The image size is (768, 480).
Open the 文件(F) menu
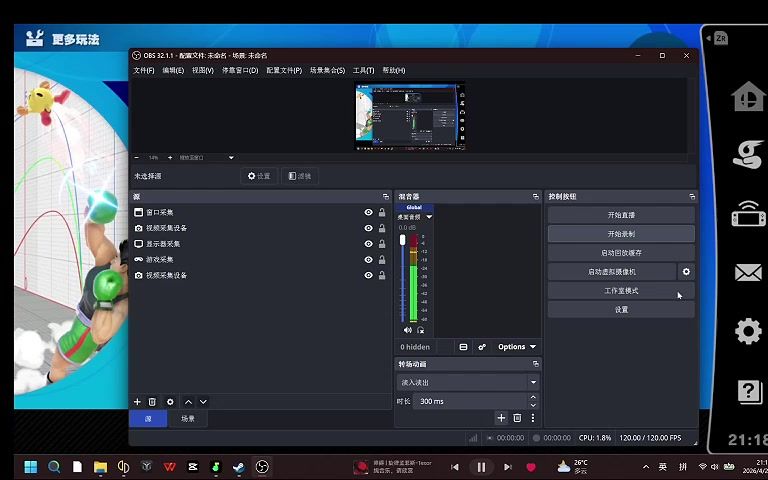[x=144, y=71]
